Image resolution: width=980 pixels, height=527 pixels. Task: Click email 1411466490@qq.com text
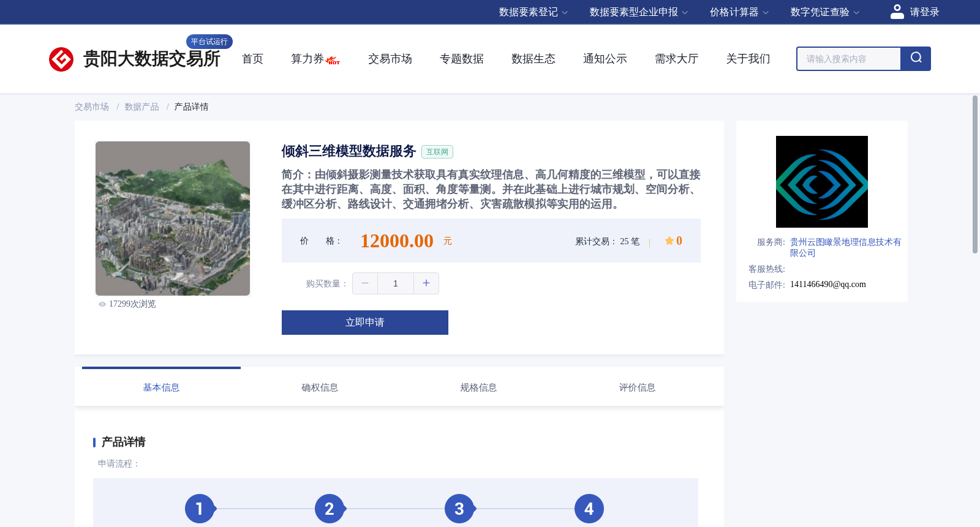click(828, 285)
